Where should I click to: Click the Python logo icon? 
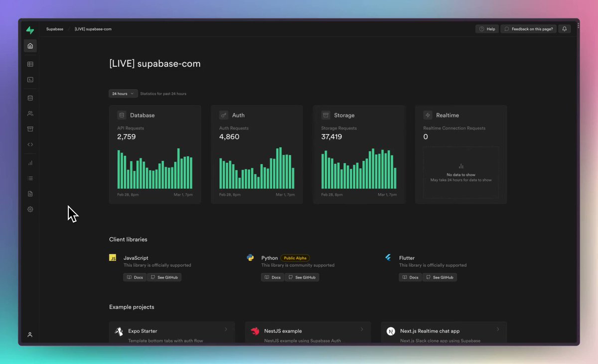pyautogui.click(x=250, y=257)
